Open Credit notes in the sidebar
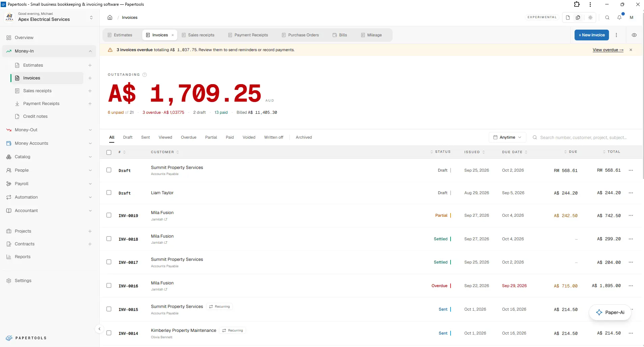This screenshot has height=347, width=644. 35,116
